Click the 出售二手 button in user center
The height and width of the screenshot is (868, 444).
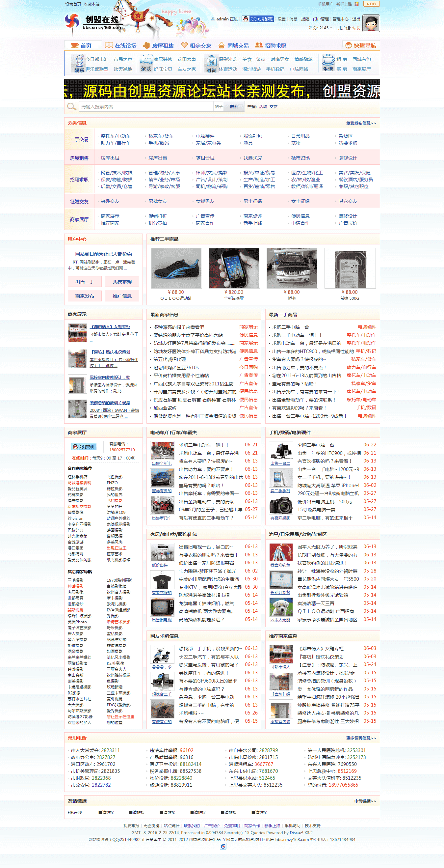coord(85,282)
